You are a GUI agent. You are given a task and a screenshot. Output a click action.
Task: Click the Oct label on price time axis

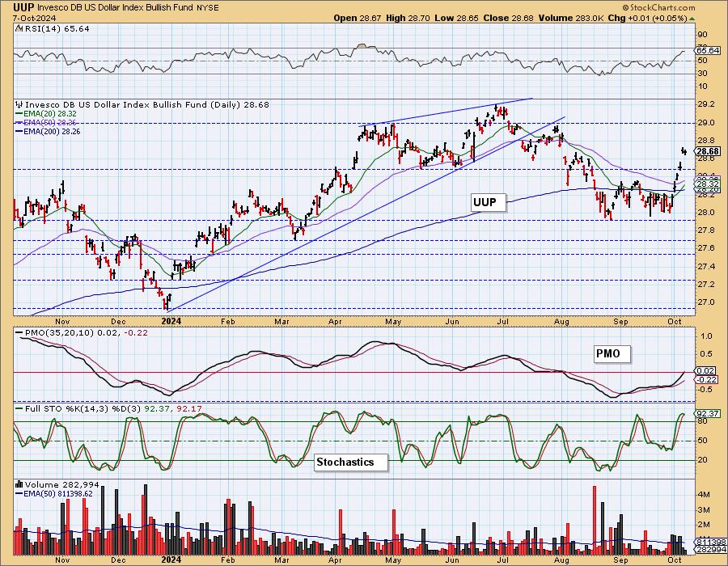click(x=674, y=321)
